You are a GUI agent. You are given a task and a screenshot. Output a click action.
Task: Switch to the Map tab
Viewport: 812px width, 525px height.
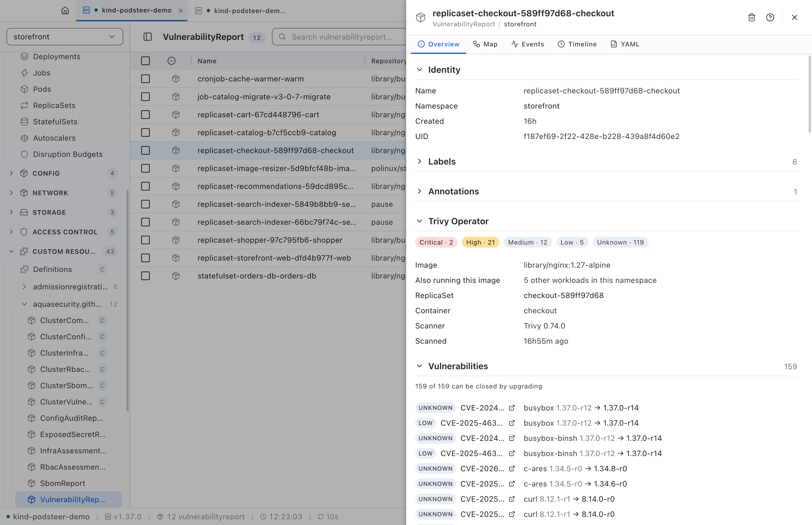(485, 44)
